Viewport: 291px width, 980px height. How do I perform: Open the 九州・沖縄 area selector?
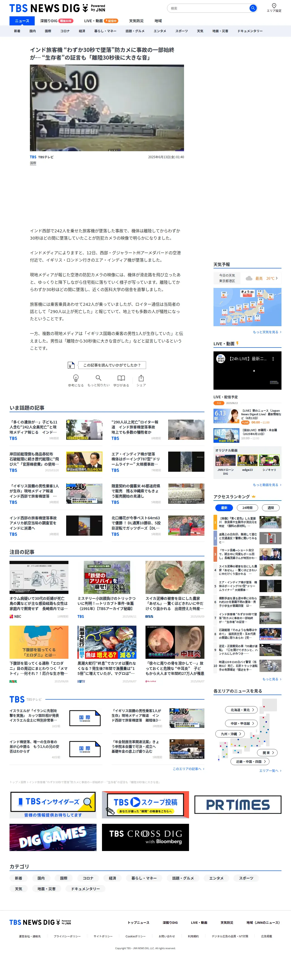[x=230, y=734]
